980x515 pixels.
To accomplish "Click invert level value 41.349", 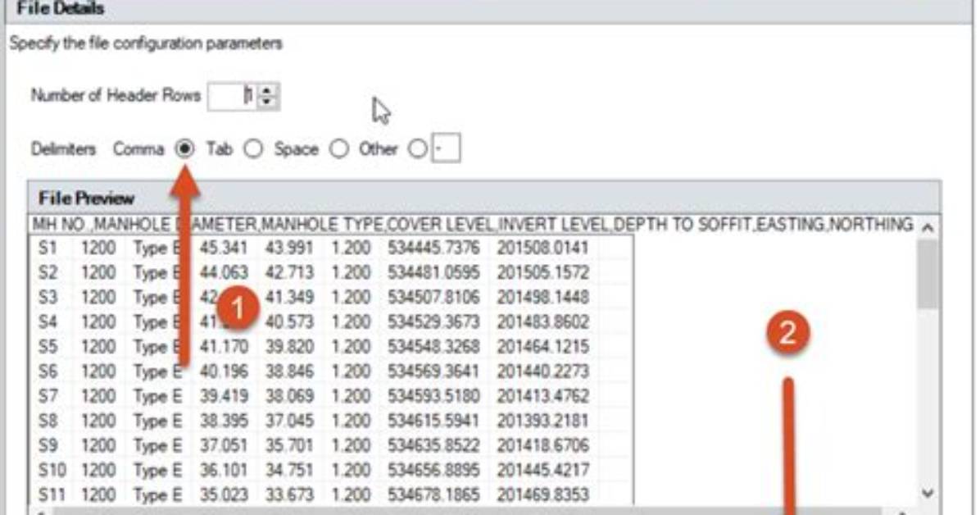I will (x=289, y=297).
